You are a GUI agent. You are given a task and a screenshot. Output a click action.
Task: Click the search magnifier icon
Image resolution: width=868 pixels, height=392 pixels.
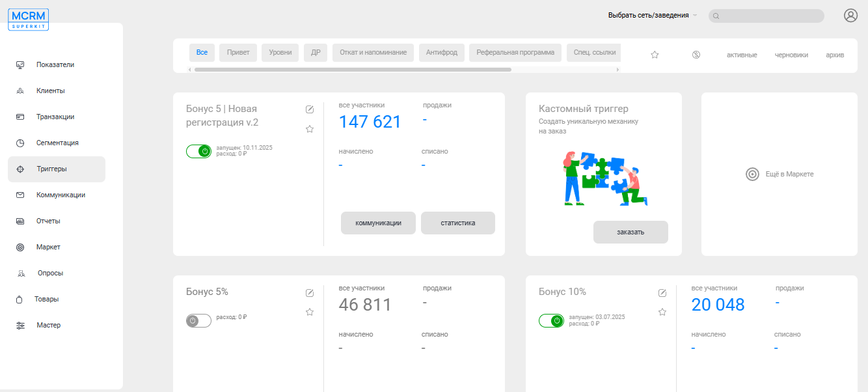pos(716,16)
